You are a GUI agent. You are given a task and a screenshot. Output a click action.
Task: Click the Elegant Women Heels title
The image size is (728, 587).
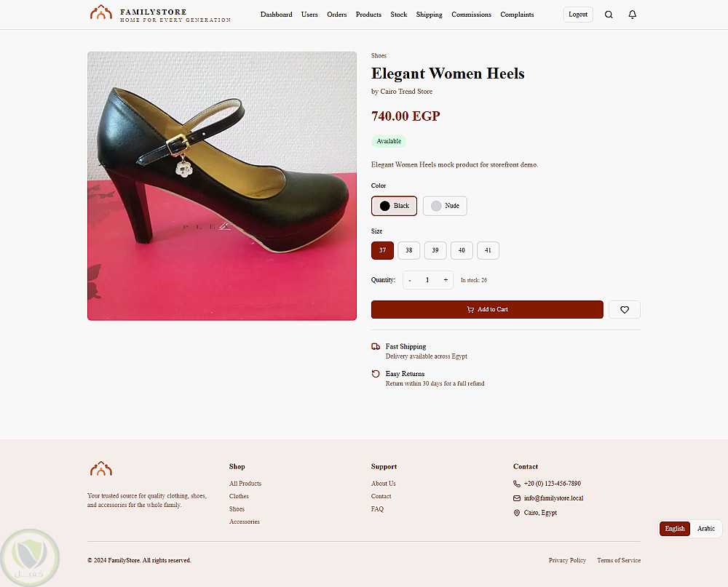pyautogui.click(x=448, y=73)
